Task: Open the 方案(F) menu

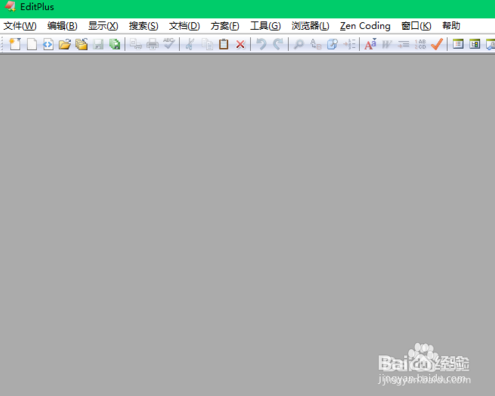Action: [225, 26]
